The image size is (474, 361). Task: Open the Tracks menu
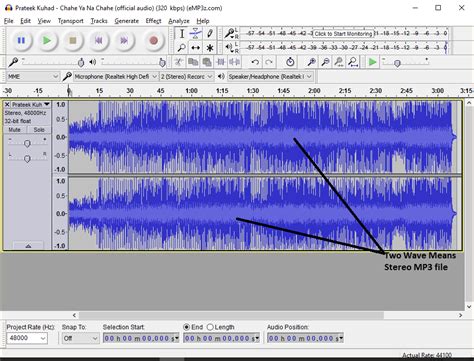pos(99,21)
